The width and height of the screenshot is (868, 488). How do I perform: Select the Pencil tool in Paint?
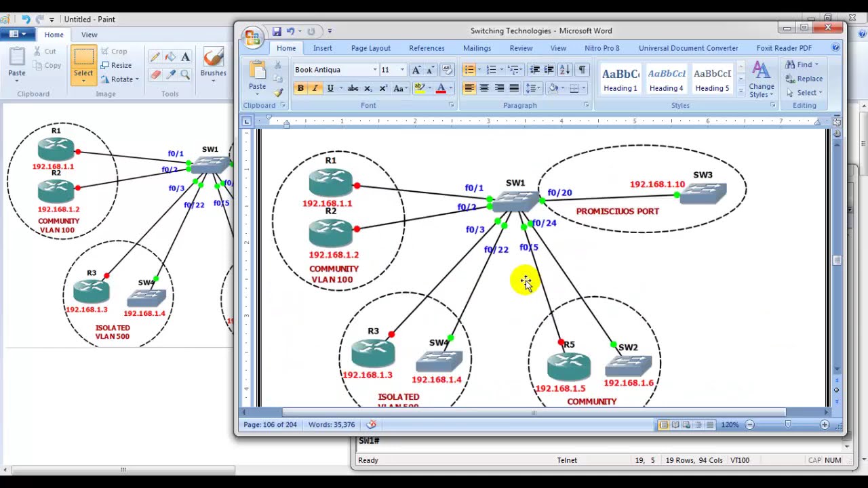(155, 58)
